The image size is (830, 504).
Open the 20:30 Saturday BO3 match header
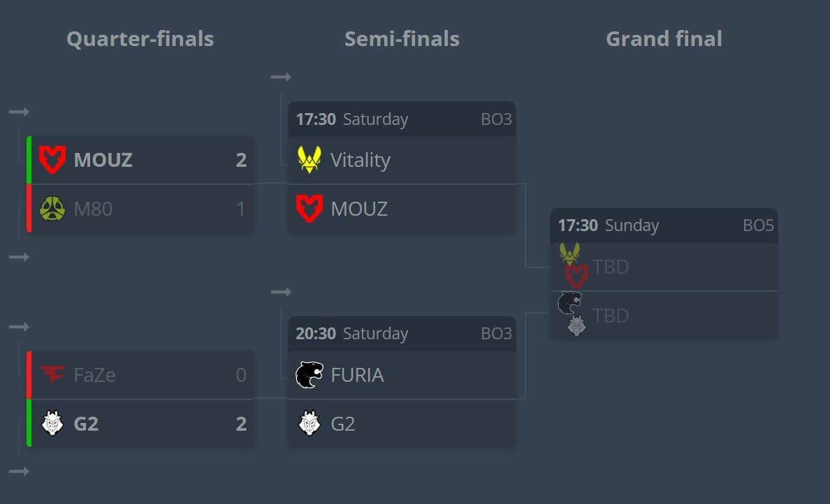(402, 334)
